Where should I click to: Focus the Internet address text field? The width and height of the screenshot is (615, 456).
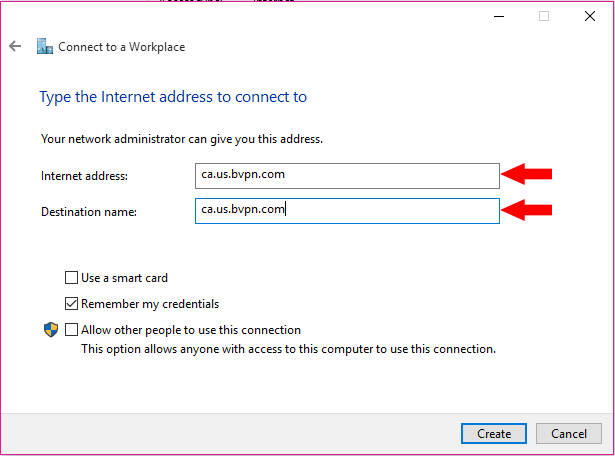pyautogui.click(x=347, y=176)
